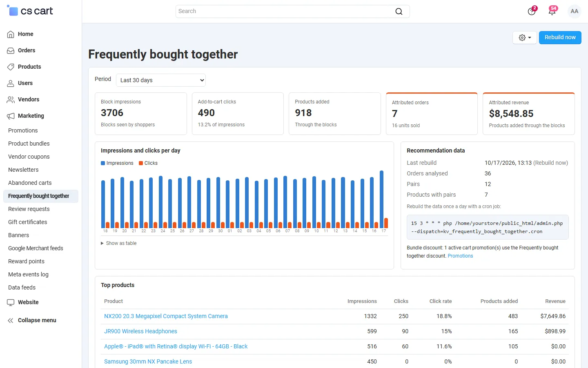Open JR900 Wireless Headphones product link
Screen dimensions: 588x368
click(x=140, y=331)
